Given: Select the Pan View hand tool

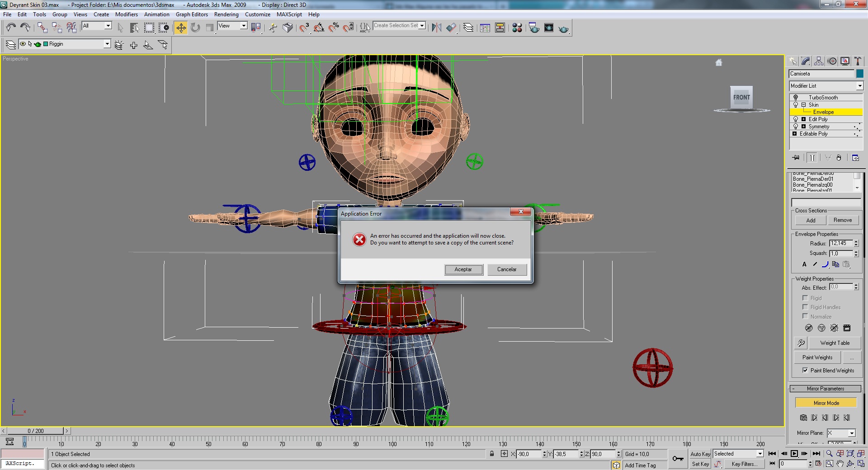Looking at the screenshot, I should (x=840, y=464).
